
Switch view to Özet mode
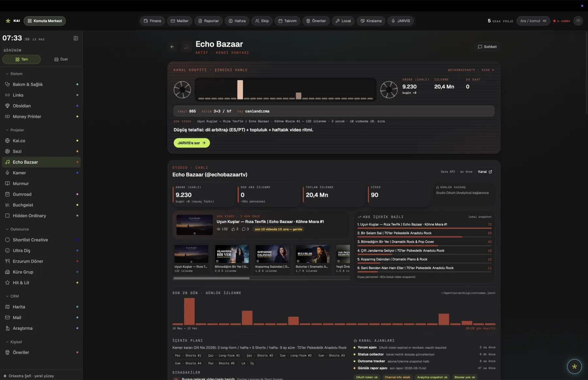point(61,59)
